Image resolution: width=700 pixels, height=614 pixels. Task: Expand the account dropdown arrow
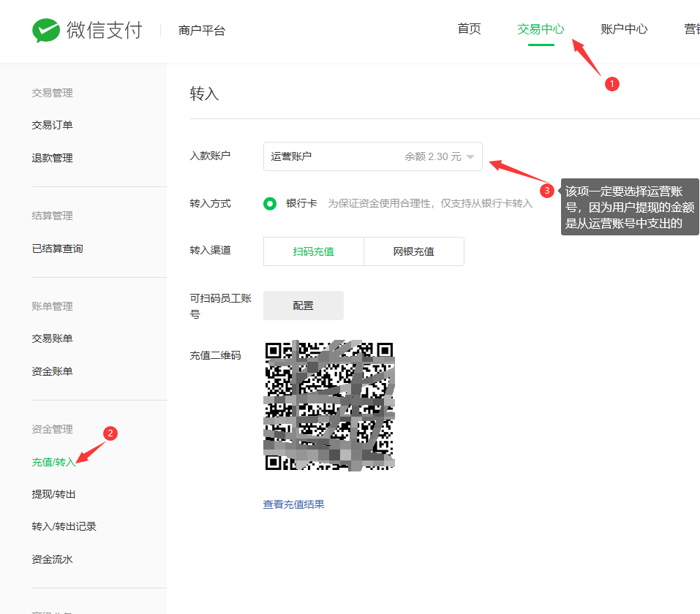470,156
